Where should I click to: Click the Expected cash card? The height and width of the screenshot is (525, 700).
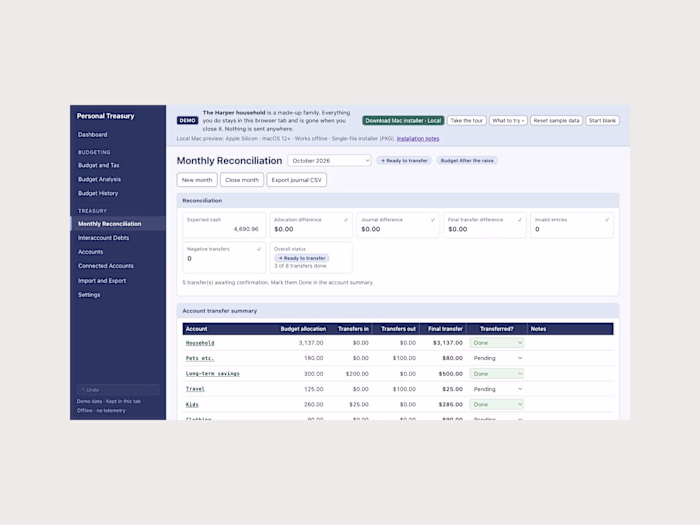(x=224, y=225)
